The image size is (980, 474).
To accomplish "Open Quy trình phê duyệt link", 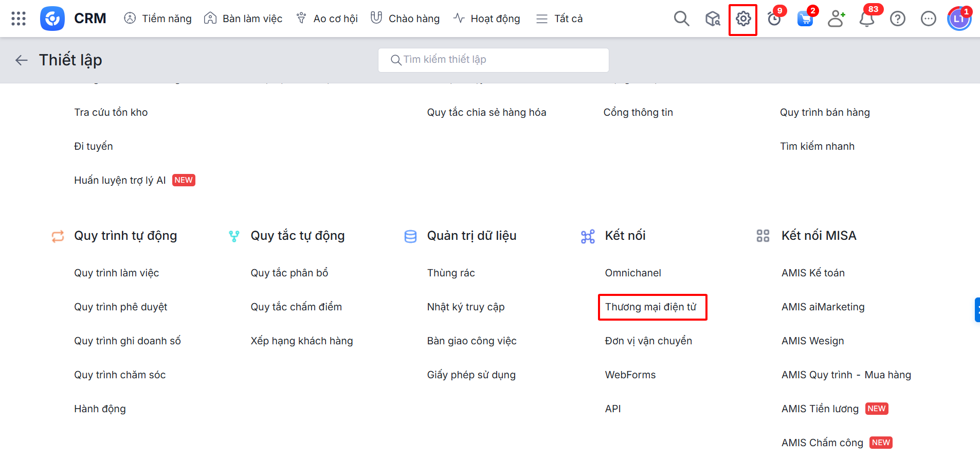I will (121, 307).
